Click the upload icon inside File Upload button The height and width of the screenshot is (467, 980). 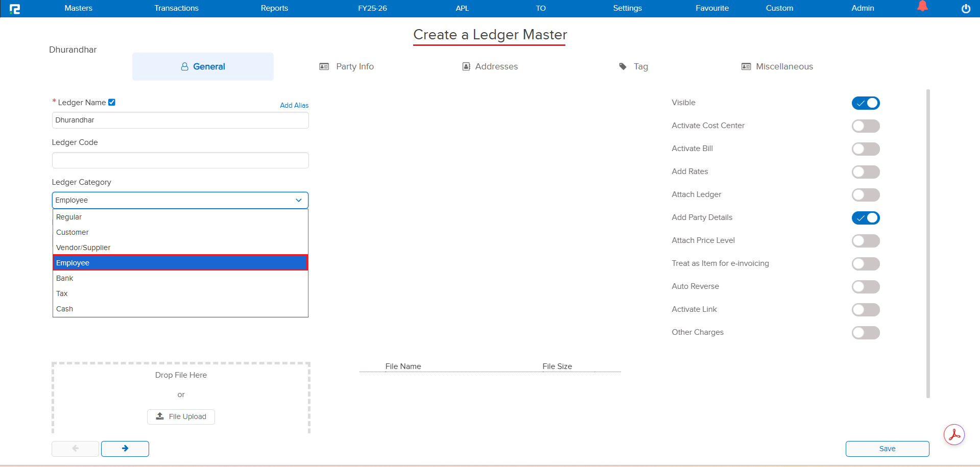(x=161, y=416)
